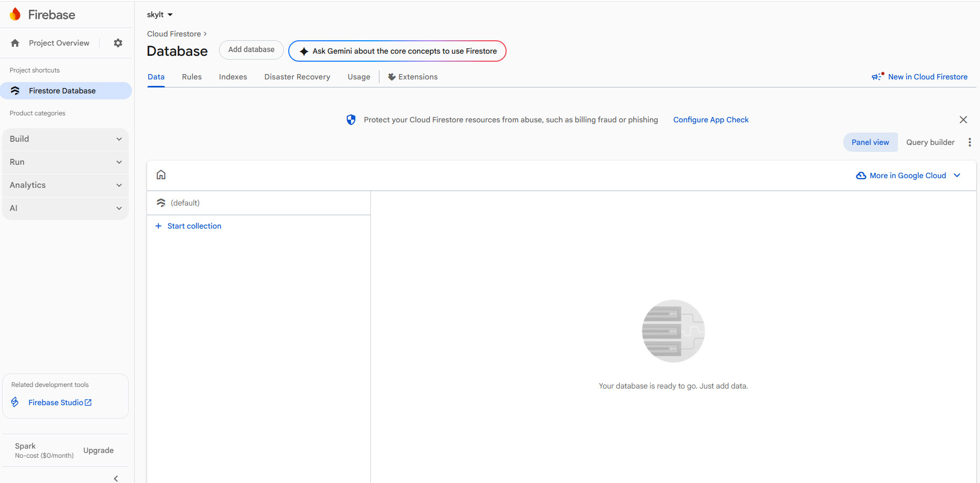
Task: Select the Data tab
Action: (x=156, y=77)
